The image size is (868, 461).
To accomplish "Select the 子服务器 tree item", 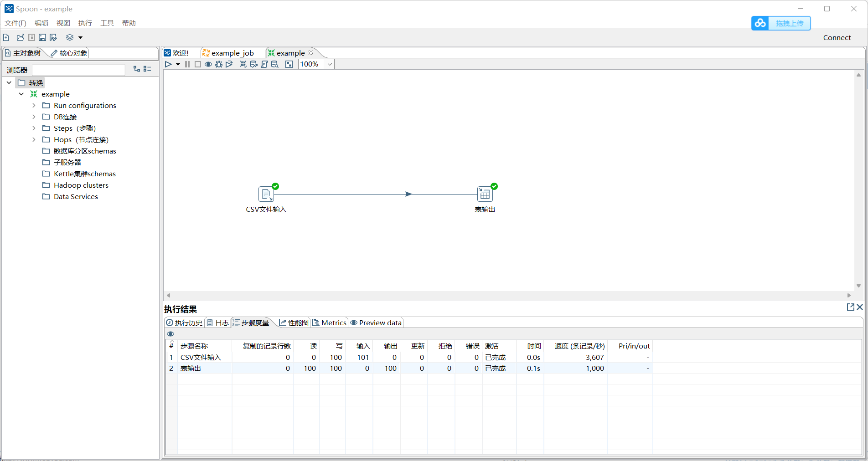I will click(x=67, y=162).
